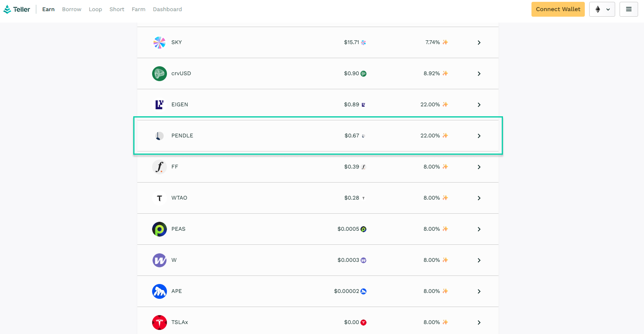Click the Teller logo in the header
Viewport: 644px width, 334px height.
(x=17, y=9)
